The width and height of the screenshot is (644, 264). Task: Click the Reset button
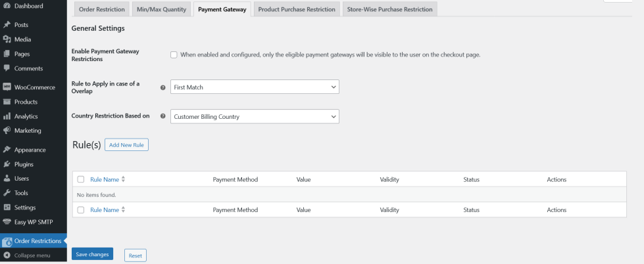(135, 255)
